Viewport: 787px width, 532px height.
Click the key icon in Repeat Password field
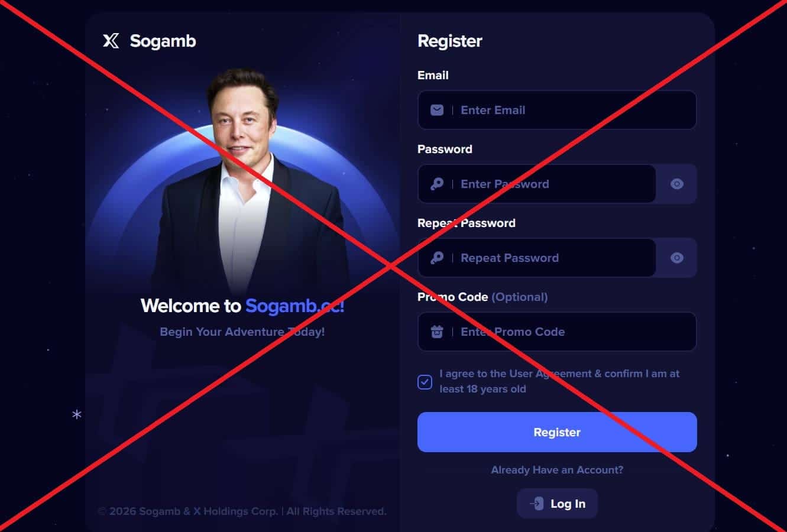(437, 258)
